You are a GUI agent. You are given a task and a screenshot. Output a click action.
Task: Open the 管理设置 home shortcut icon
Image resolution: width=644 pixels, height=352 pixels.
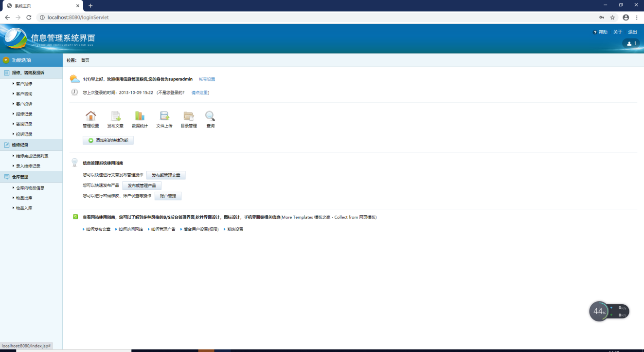90,116
